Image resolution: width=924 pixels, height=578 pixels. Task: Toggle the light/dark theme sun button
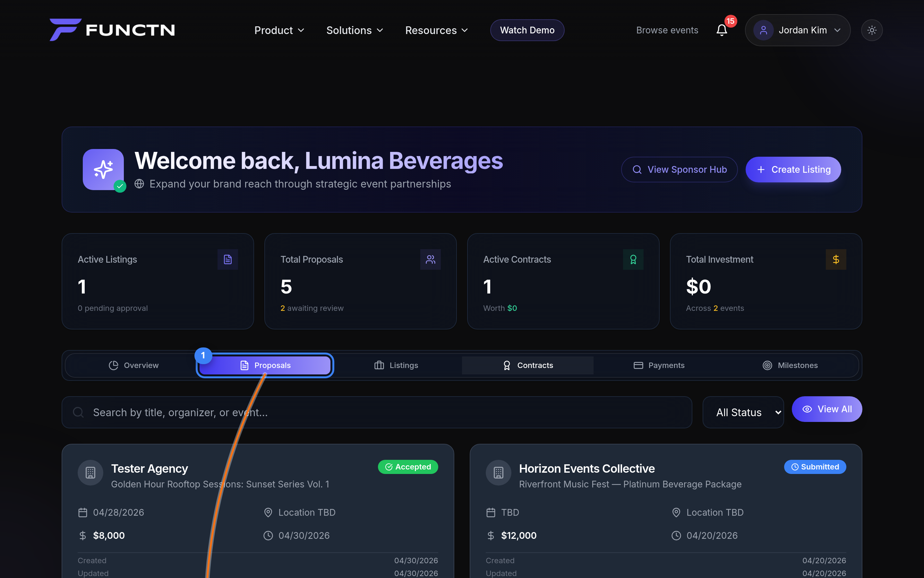coord(872,30)
